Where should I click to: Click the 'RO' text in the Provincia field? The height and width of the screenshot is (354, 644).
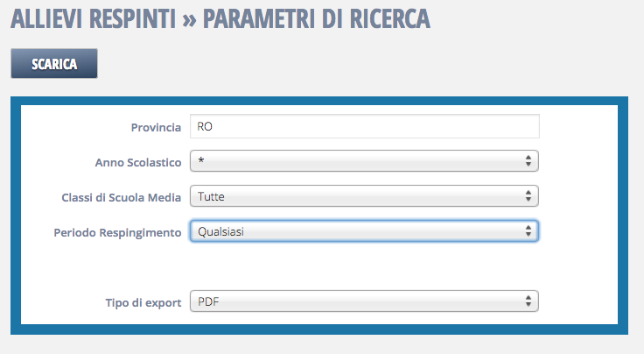(206, 126)
